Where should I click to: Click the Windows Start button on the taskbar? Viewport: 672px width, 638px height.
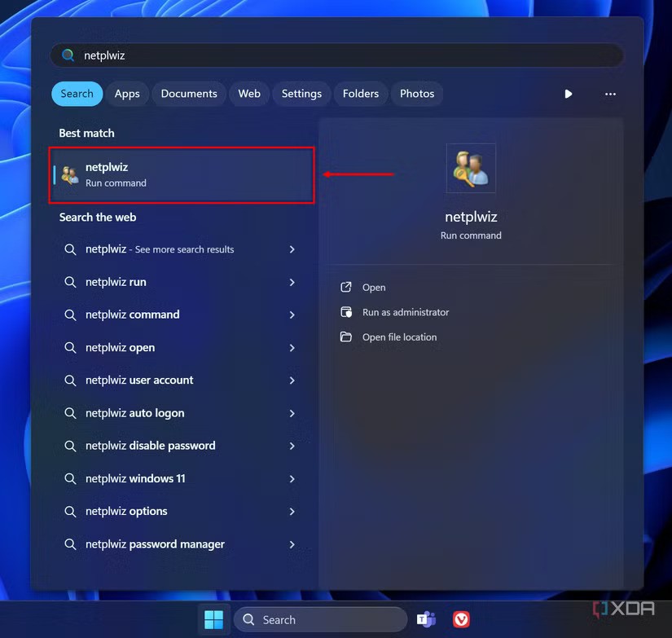click(x=213, y=619)
